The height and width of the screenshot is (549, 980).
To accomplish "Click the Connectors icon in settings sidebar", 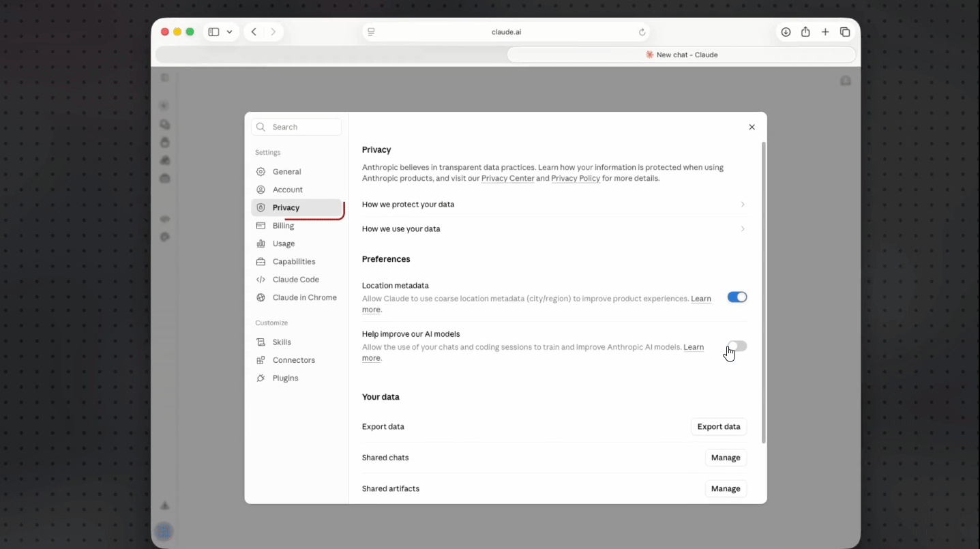I will [x=261, y=360].
